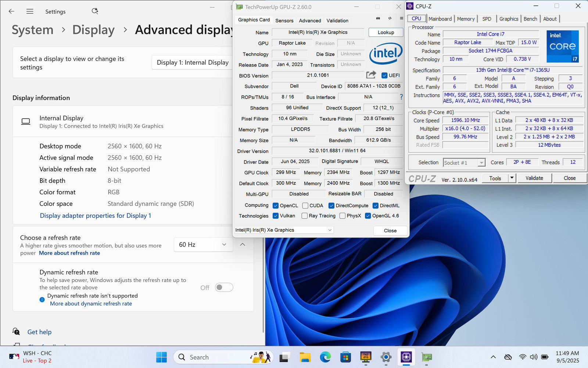Switch to the Mainboard tab in CPU-Z
The image size is (588, 368).
(x=440, y=19)
